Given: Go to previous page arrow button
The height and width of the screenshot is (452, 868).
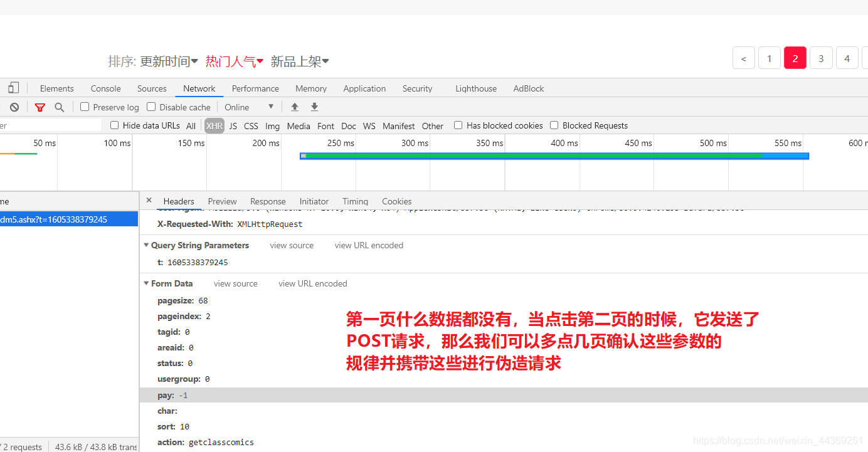Looking at the screenshot, I should click(743, 58).
